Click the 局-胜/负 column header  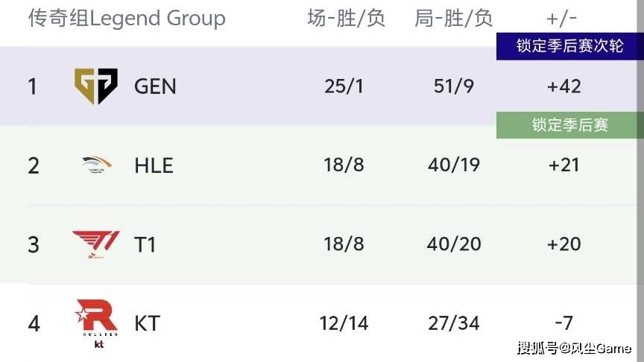pos(453,19)
